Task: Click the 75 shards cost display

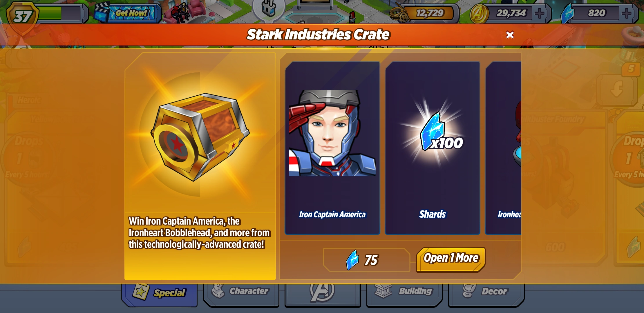Action: tap(366, 260)
